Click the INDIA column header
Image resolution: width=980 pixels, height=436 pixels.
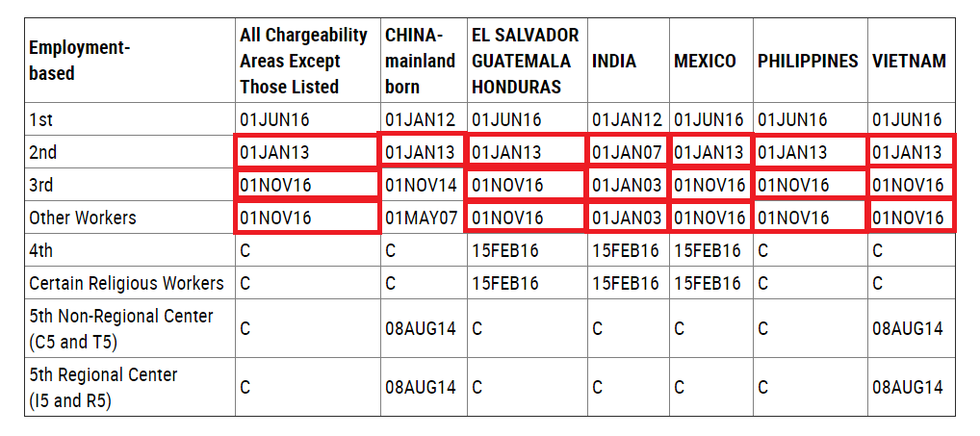pyautogui.click(x=614, y=61)
